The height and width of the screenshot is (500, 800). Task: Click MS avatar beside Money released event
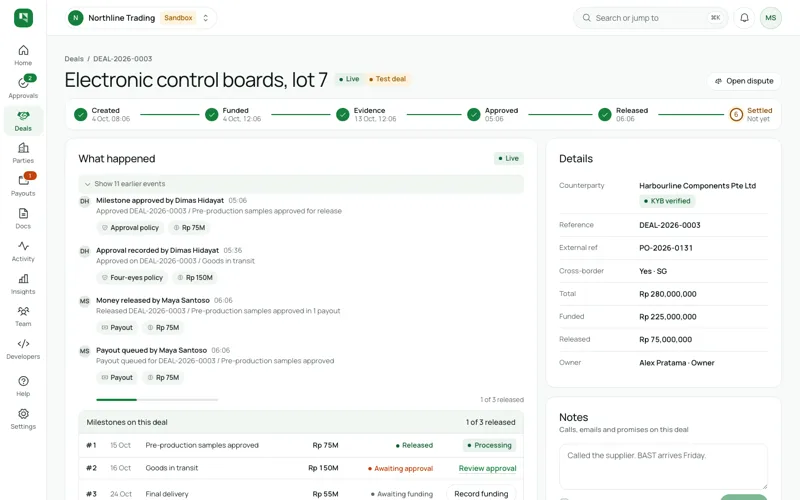84,301
